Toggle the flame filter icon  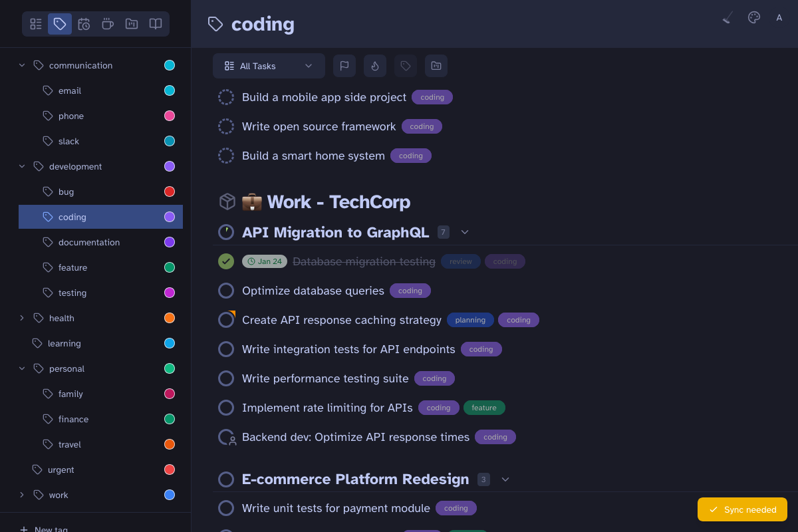pos(375,66)
